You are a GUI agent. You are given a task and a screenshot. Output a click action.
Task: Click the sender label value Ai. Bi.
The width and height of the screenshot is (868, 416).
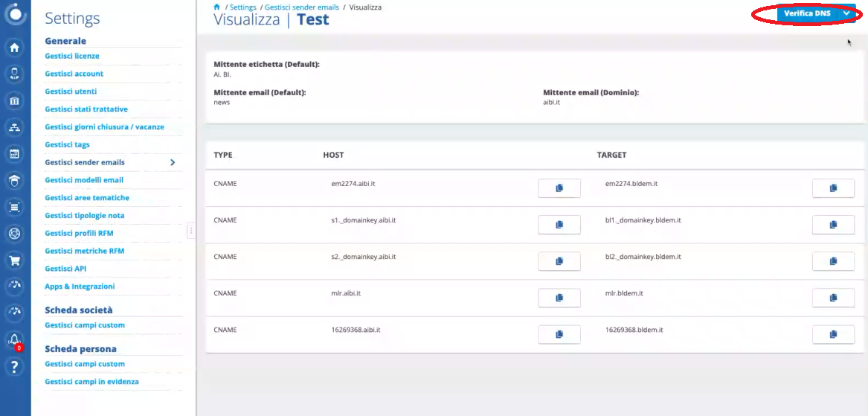(x=222, y=74)
